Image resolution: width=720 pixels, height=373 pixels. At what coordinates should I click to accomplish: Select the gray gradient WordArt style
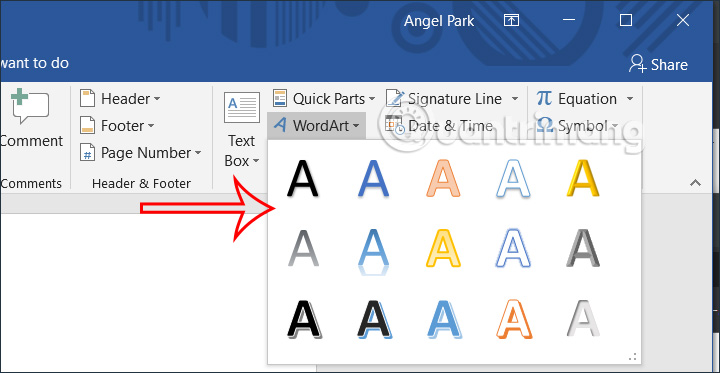pyautogui.click(x=303, y=249)
